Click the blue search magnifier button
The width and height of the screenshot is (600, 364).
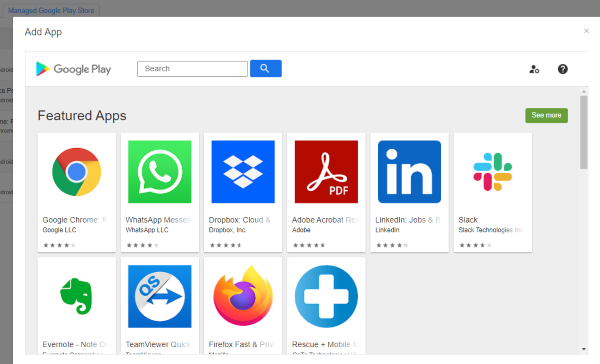266,69
